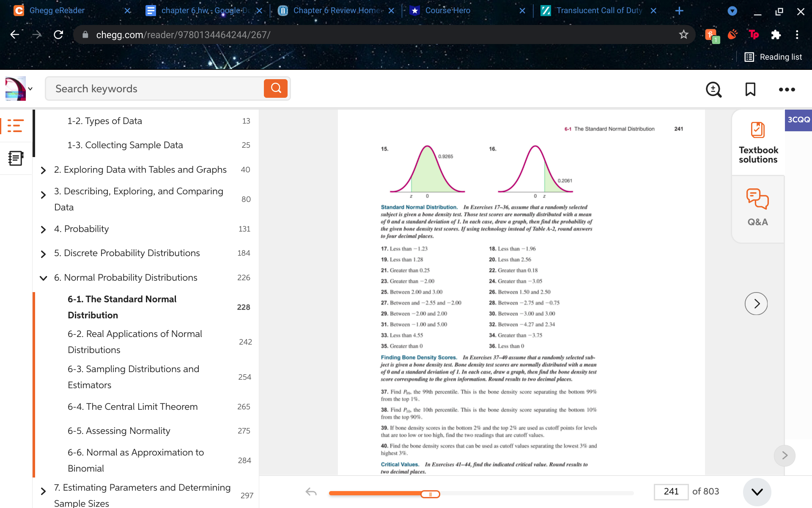Open section 6-4 The Central Limit Theorem
This screenshot has height=508, width=812.
click(x=133, y=406)
